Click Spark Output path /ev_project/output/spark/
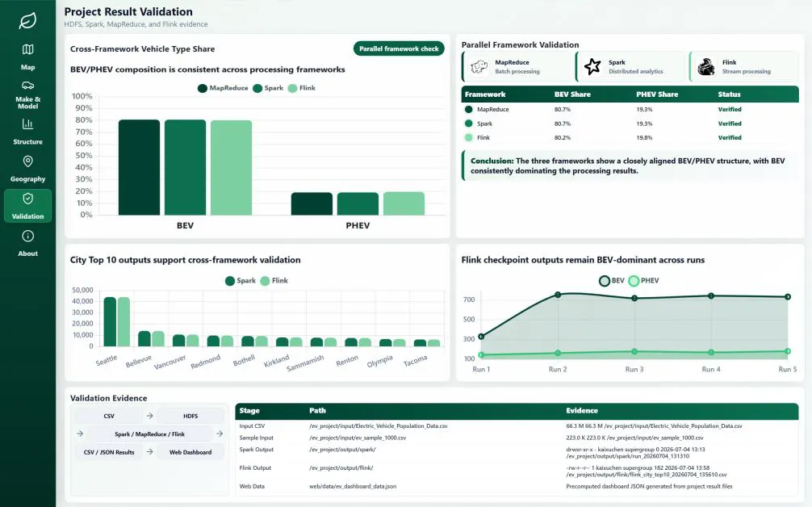This screenshot has width=812, height=507. tap(342, 450)
